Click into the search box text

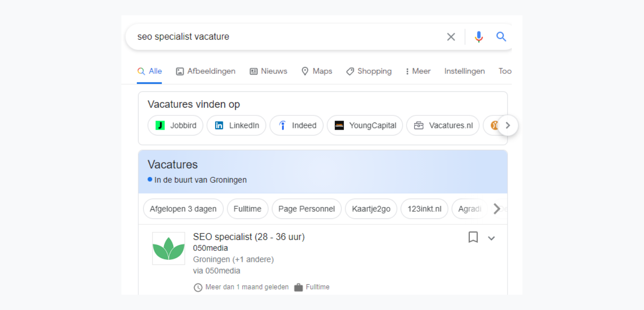pyautogui.click(x=183, y=37)
